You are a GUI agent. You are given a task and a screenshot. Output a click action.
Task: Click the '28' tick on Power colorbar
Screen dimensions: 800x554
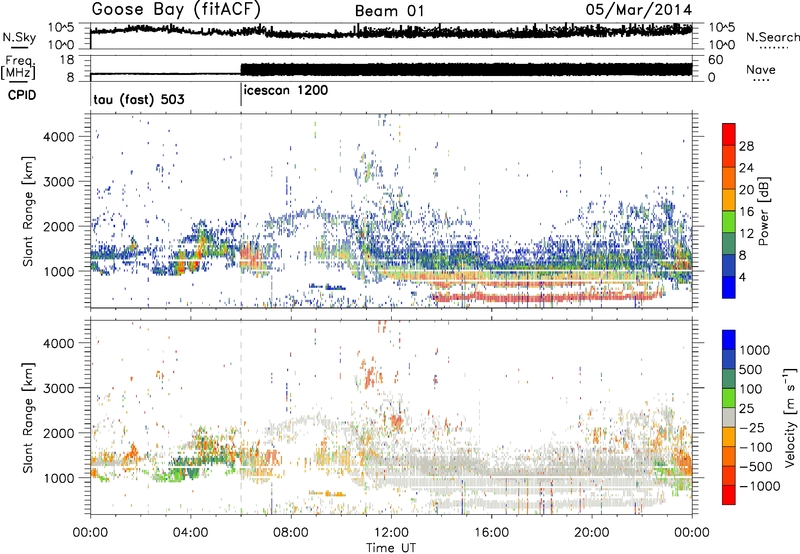(x=746, y=146)
